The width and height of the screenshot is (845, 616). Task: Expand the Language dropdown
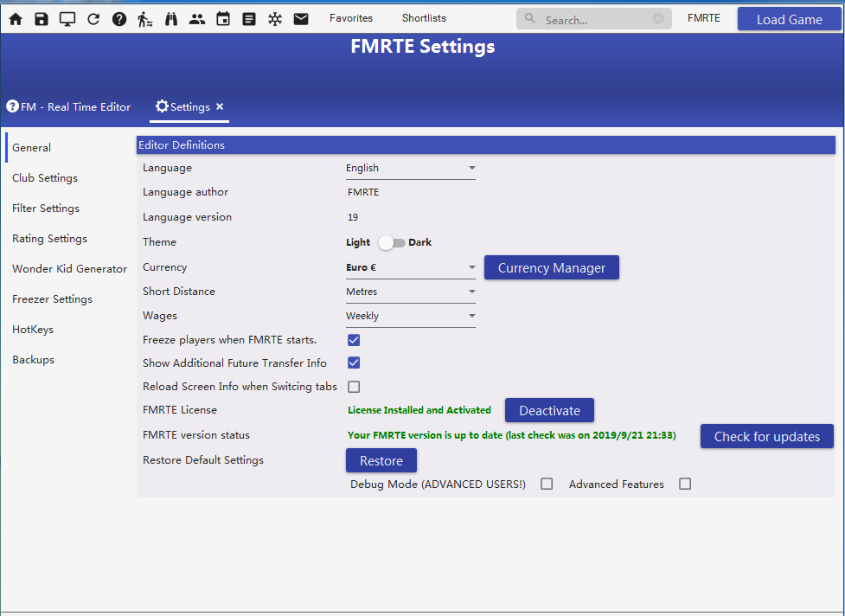[x=410, y=169]
